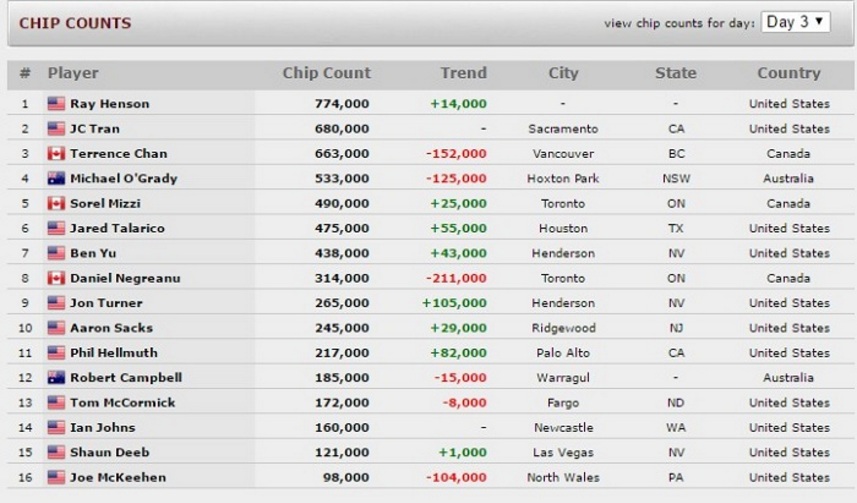Click the US flag beside Phil Hellmuth
Image resolution: width=857 pixels, height=503 pixels.
[x=56, y=353]
